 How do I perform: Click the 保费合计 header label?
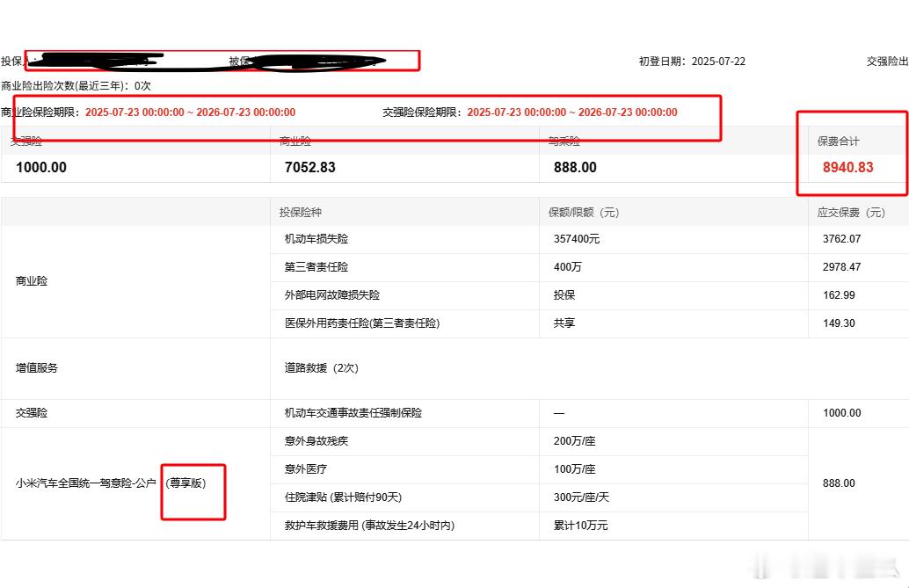pos(839,141)
